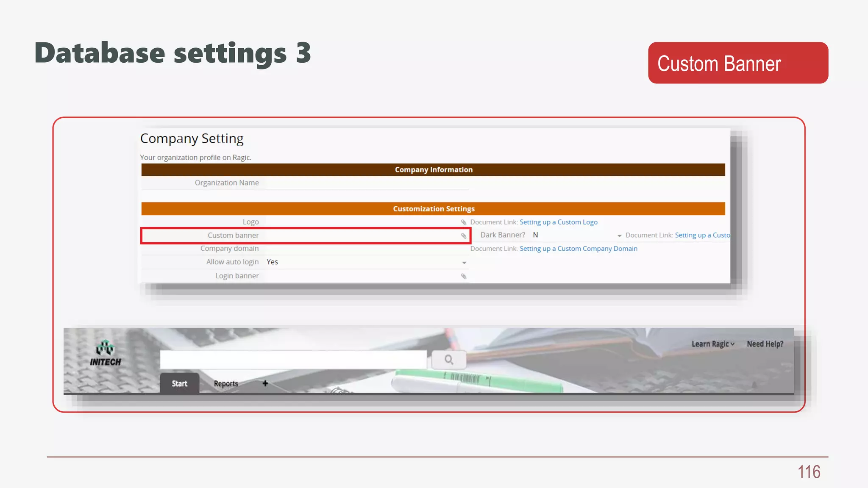Add a new tab with the plus icon

(x=265, y=383)
